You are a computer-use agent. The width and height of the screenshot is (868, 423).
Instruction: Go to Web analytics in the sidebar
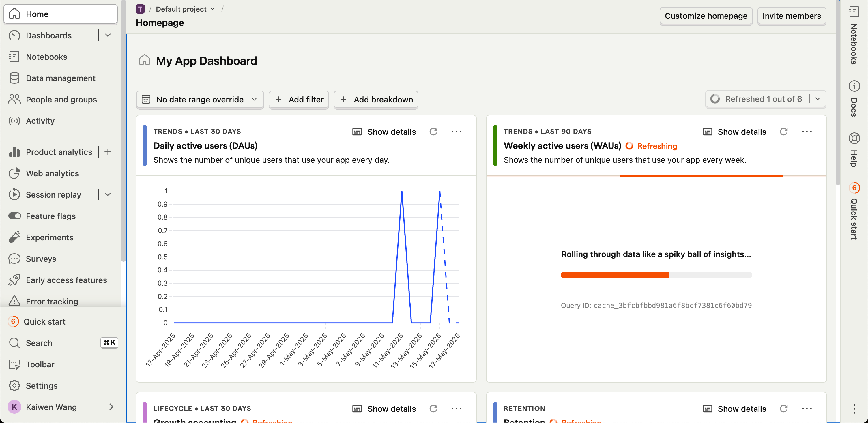click(52, 173)
